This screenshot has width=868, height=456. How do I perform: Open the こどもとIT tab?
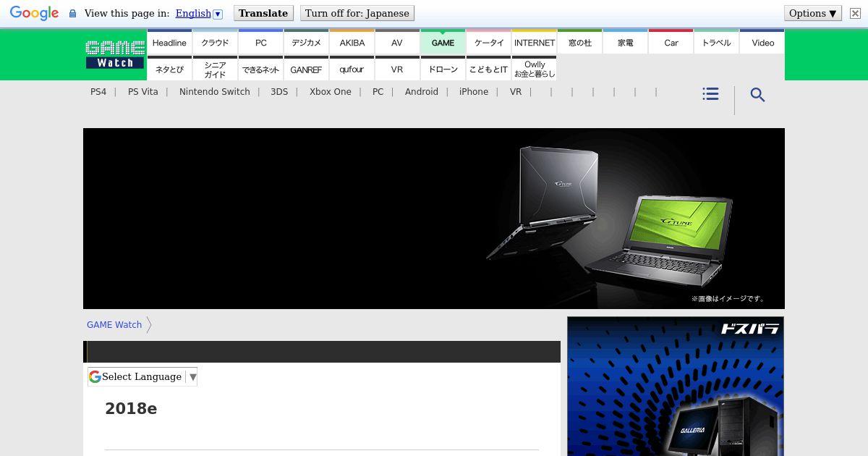click(x=488, y=69)
